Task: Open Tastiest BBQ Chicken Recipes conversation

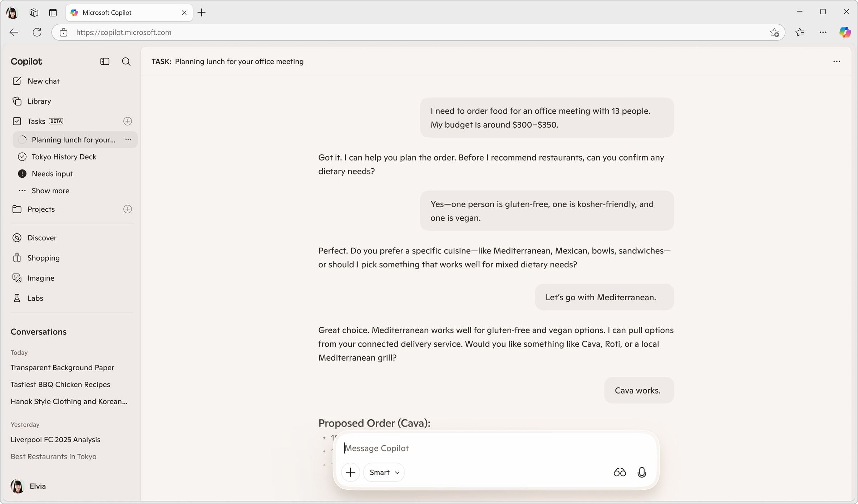Action: [60, 384]
